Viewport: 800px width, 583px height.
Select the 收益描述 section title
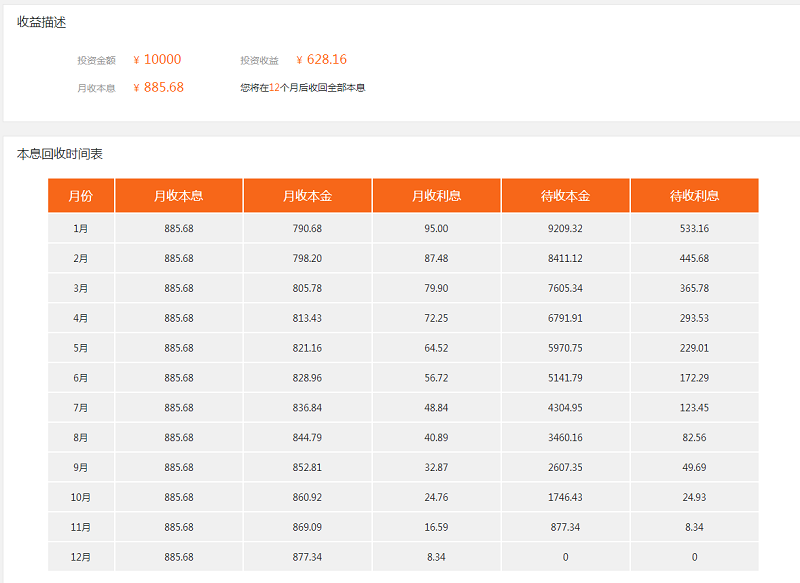pos(42,22)
